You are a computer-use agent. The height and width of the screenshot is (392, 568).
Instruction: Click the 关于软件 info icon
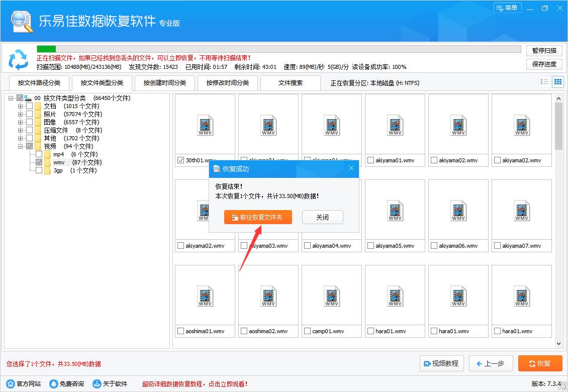pyautogui.click(x=96, y=383)
